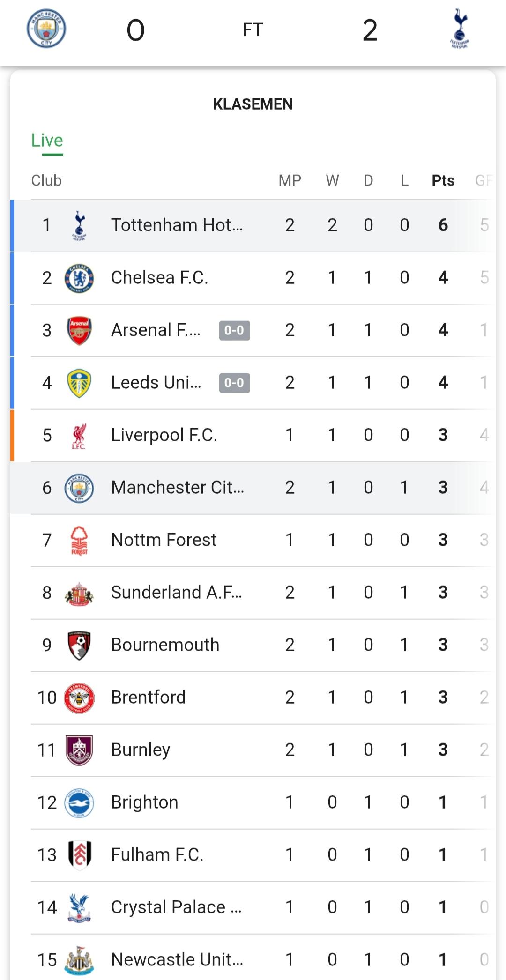506x980 pixels.
Task: Select the Bournemouth club badge
Action: pos(79,645)
